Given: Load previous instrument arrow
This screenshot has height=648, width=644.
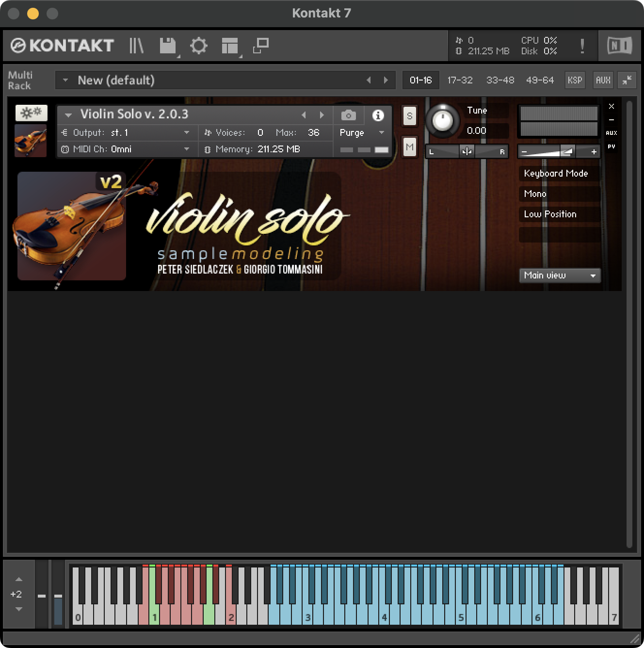Looking at the screenshot, I should (304, 115).
